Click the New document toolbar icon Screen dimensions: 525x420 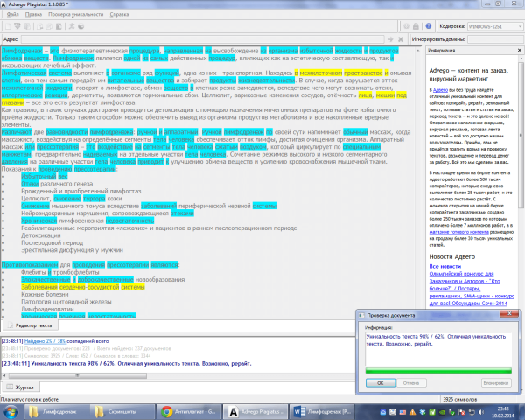8,26
